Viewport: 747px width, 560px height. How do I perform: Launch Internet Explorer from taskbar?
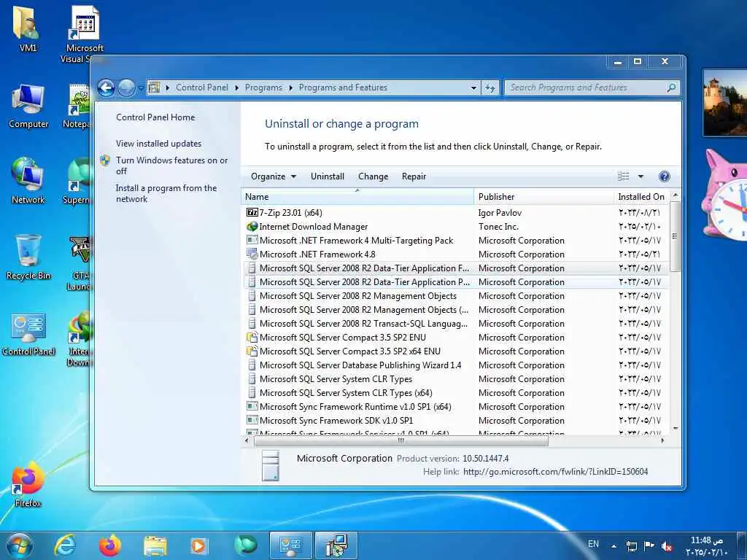click(x=64, y=545)
